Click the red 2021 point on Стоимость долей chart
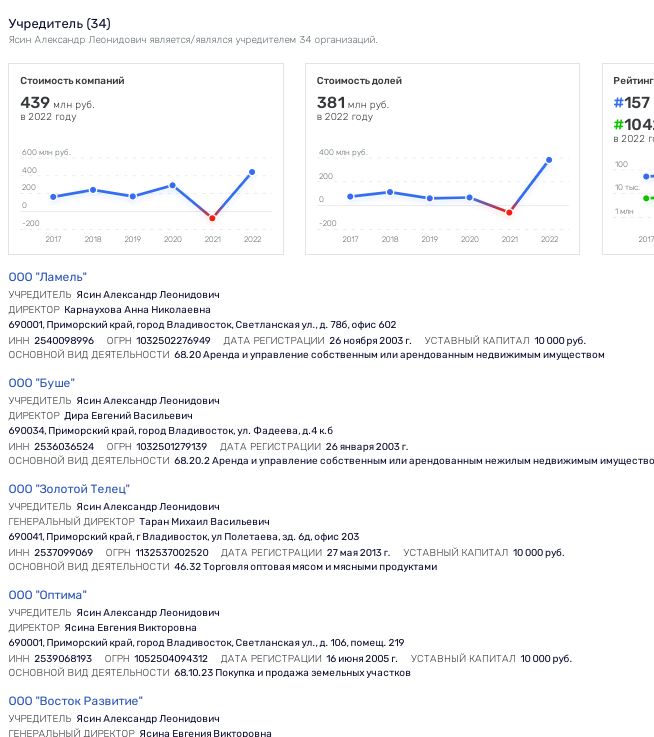The image size is (654, 737). [x=509, y=212]
